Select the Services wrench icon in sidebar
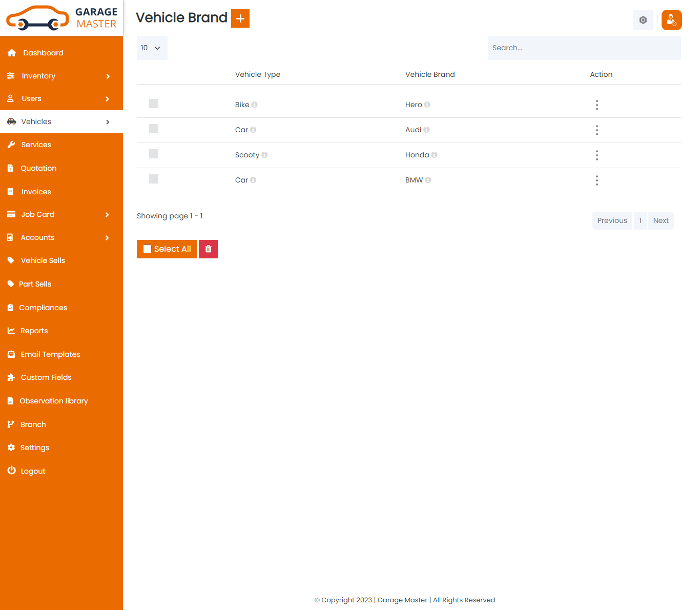Viewport: 700px width, 610px height. click(11, 145)
